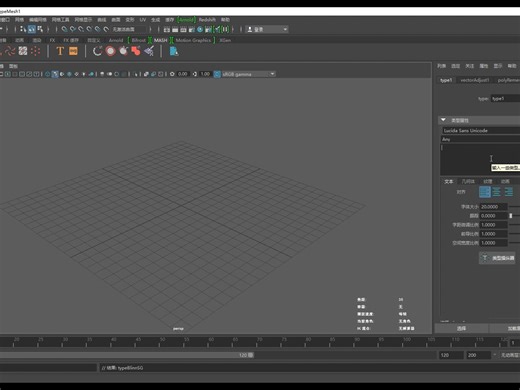Click the animation end field showing 200
The width and height of the screenshot is (520, 390).
(478, 355)
